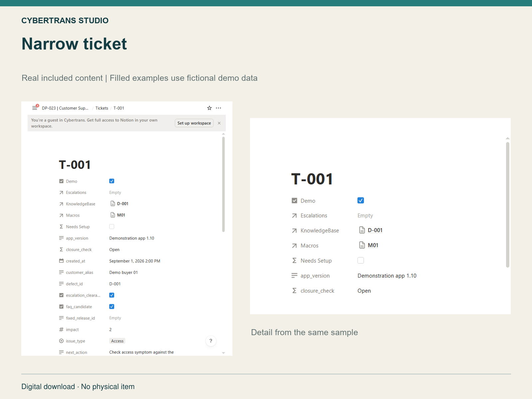Click the Empty value beside fixed_release_id
This screenshot has height=399, width=532.
tap(115, 318)
